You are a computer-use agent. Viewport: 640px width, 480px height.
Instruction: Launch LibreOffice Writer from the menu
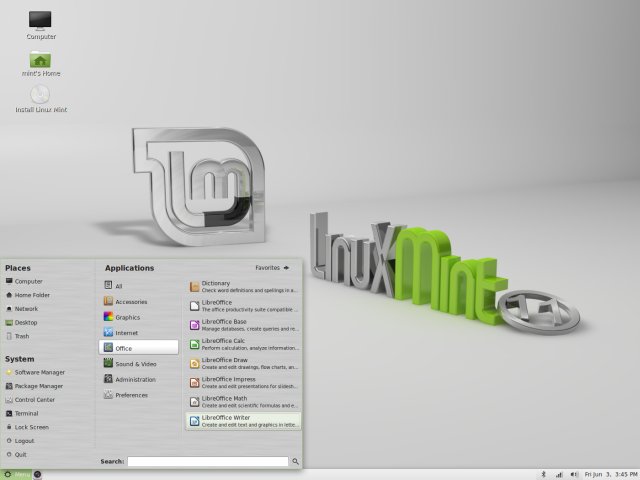tap(243, 421)
